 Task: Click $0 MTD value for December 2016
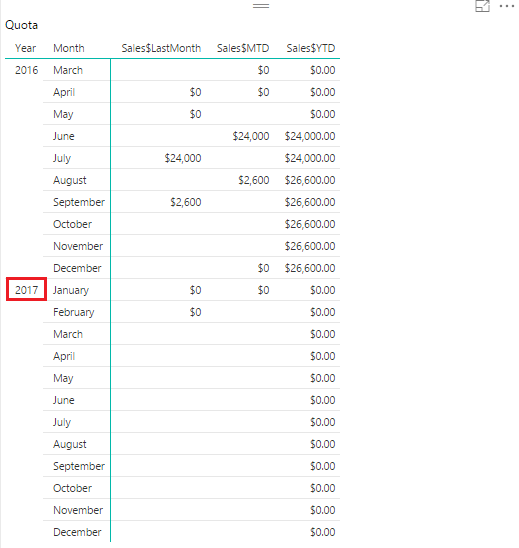[x=264, y=268]
